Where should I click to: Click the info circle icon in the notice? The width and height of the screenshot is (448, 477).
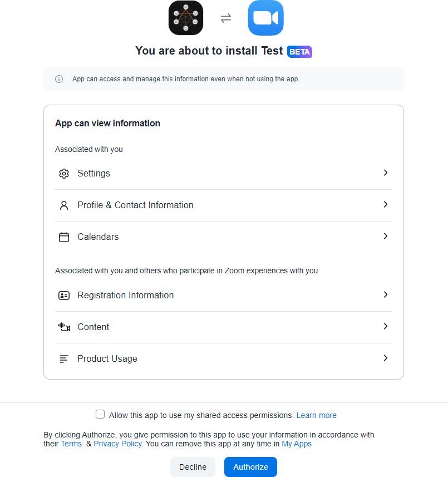click(x=59, y=79)
